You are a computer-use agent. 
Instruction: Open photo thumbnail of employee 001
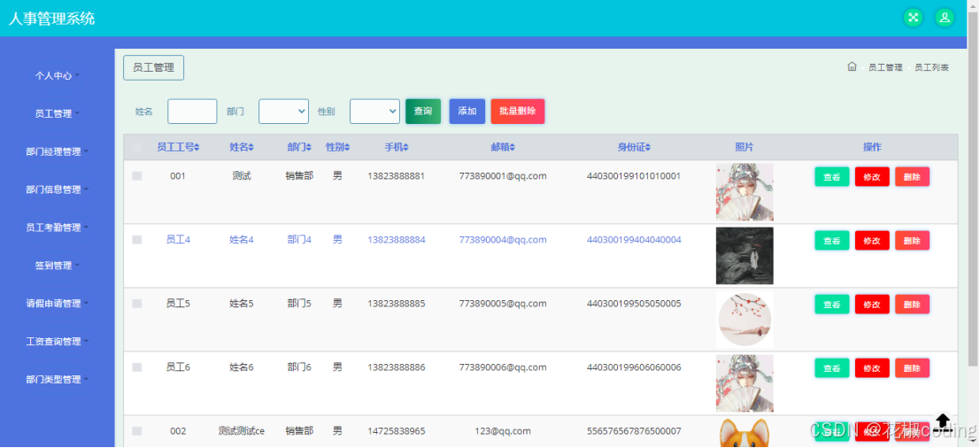click(745, 192)
